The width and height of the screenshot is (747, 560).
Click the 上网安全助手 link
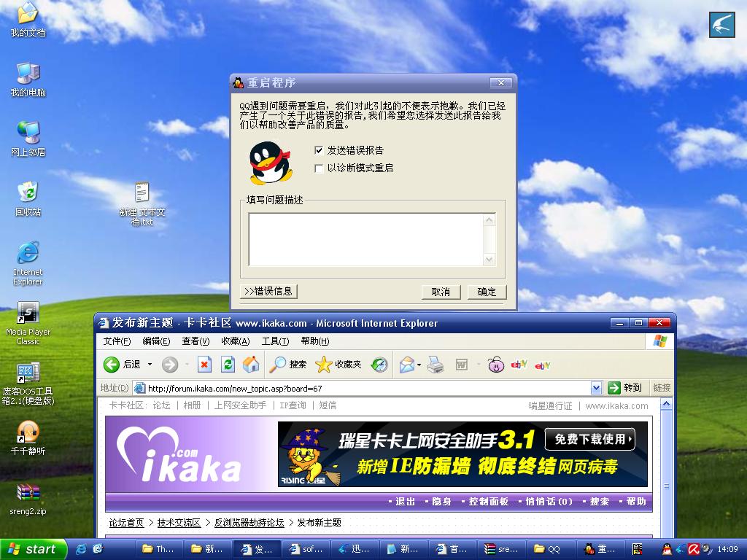click(x=240, y=405)
